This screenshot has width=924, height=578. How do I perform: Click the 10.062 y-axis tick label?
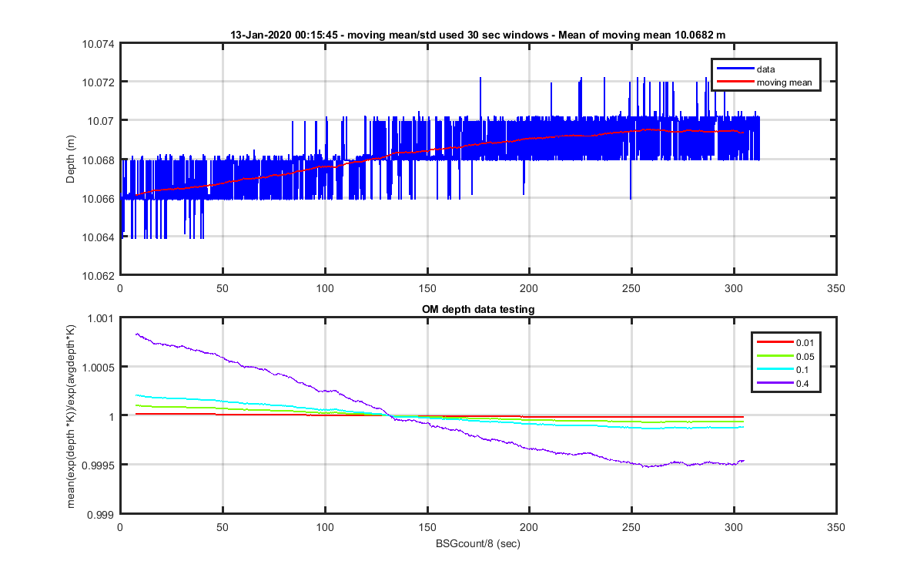click(98, 275)
